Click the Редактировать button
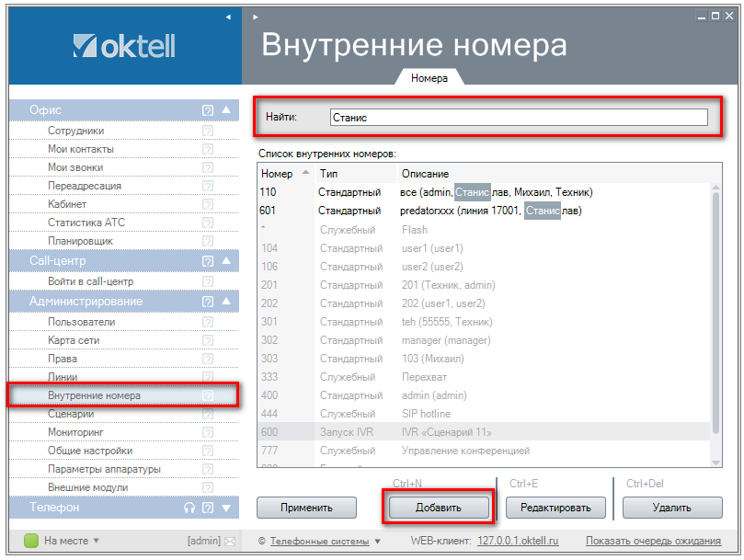 click(549, 507)
